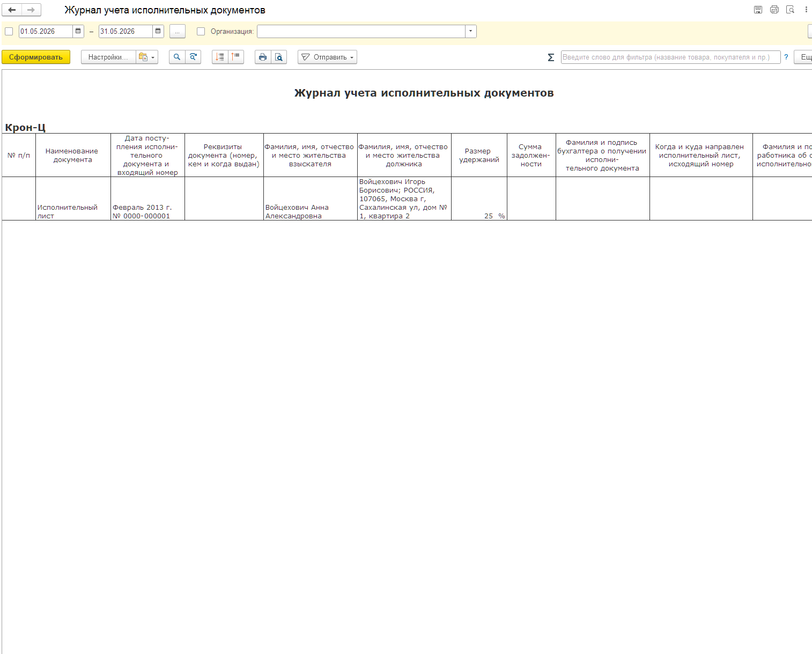812x654 pixels.
Task: Click the 'Крон-Ц' organization heading
Action: point(25,128)
